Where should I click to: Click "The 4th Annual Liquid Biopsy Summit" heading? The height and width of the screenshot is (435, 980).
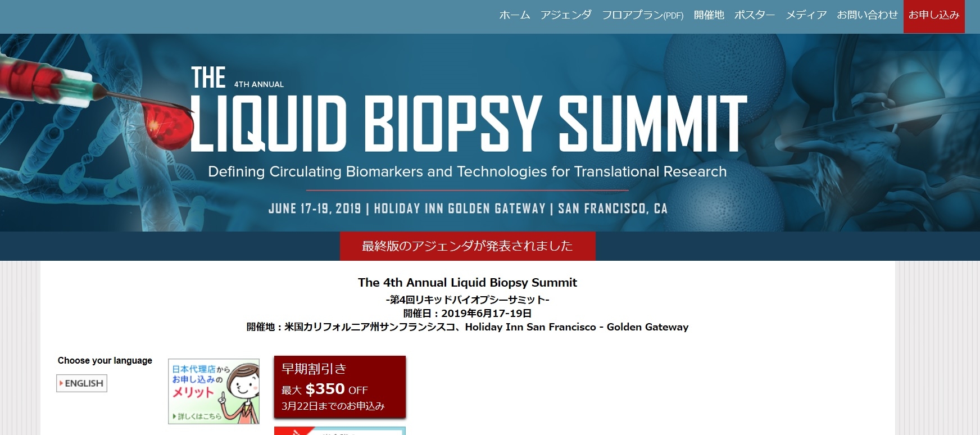[467, 283]
